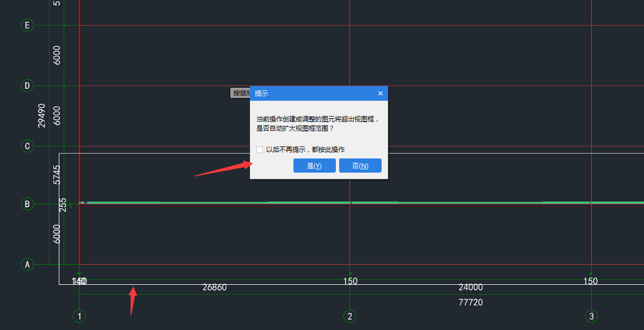Screen dimensions: 644x330
Task: Select grid axis bubble E
Action: coord(27,25)
